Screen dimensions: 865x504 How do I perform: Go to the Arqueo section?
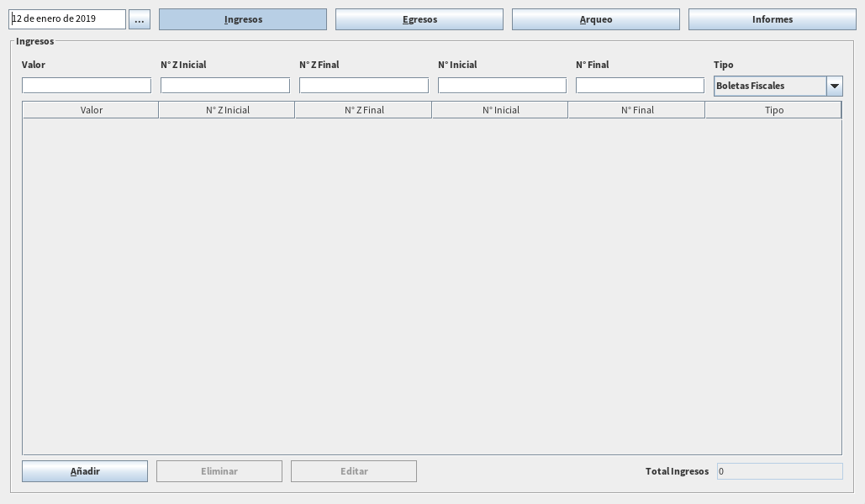pyautogui.click(x=596, y=19)
